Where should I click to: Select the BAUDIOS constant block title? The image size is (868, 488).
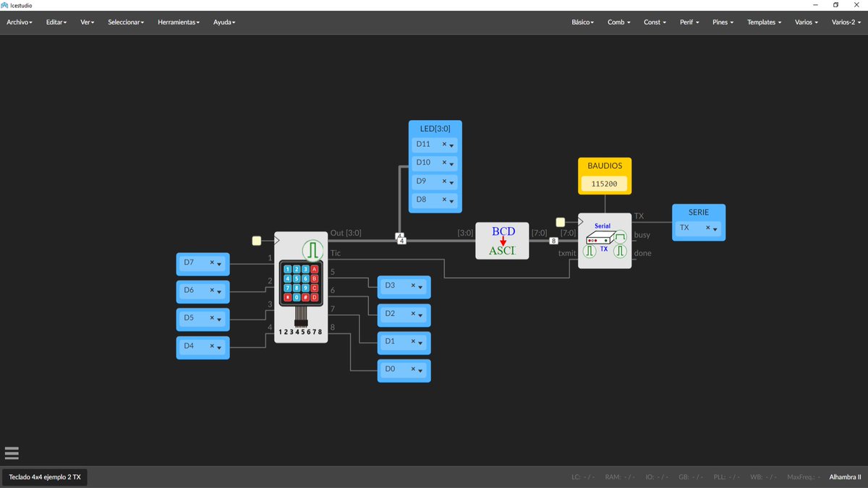605,166
